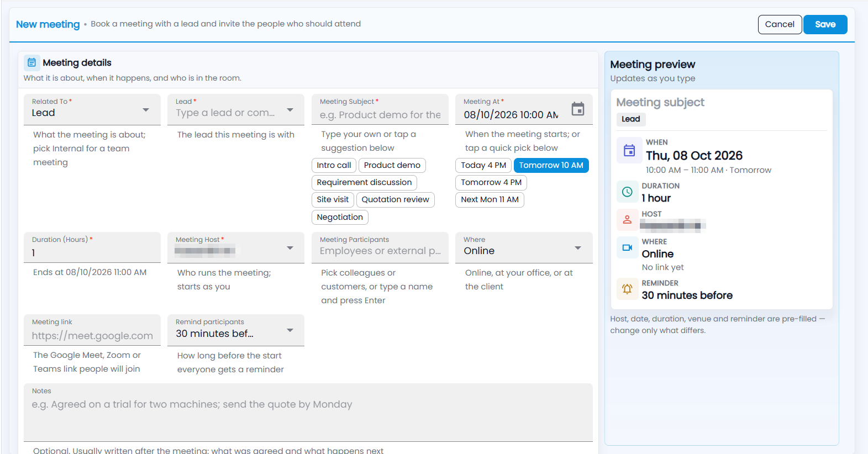Open the Meeting Host dropdown

[236, 247]
